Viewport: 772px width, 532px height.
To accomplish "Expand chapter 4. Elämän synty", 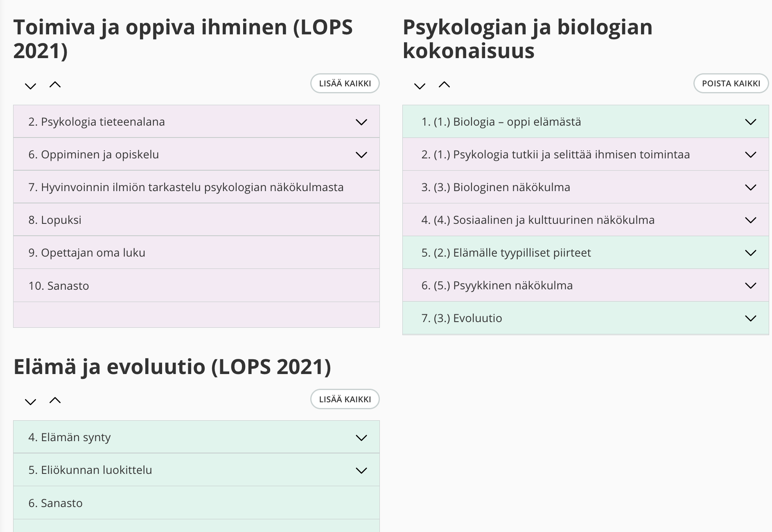I will pyautogui.click(x=361, y=438).
